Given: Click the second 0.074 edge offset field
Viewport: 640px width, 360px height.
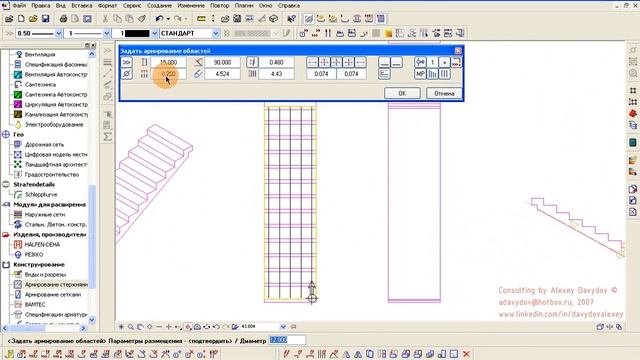Looking at the screenshot, I should [351, 74].
